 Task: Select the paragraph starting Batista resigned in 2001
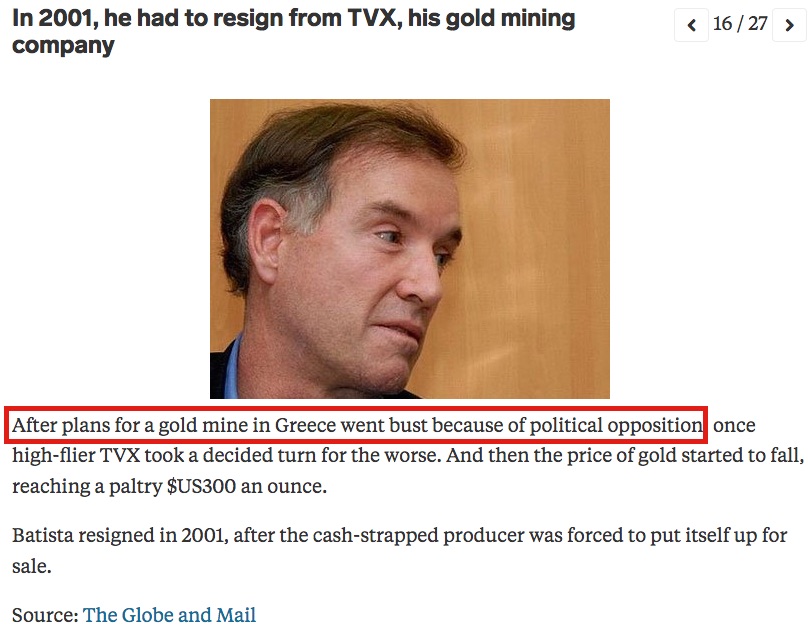(x=399, y=550)
